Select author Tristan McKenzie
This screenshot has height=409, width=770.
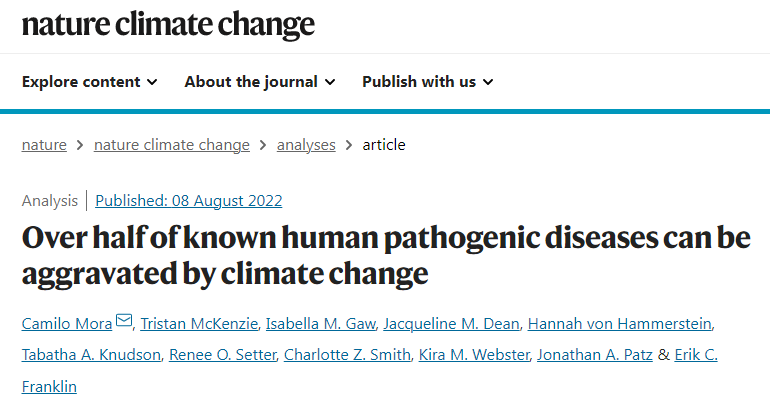(x=199, y=324)
